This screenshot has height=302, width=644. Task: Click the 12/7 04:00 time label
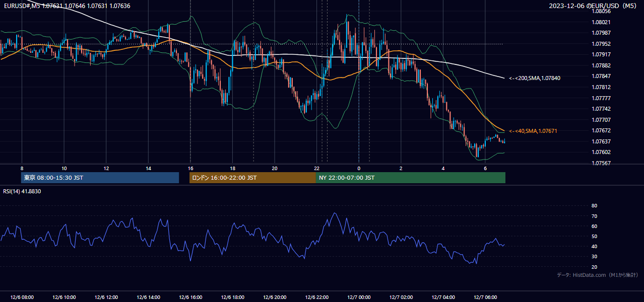pos(443,297)
